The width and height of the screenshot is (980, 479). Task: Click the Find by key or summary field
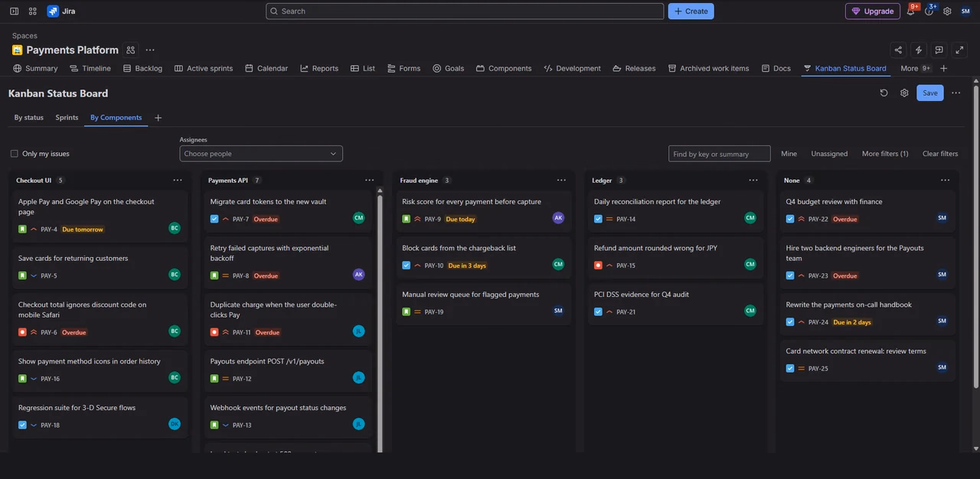(x=719, y=154)
